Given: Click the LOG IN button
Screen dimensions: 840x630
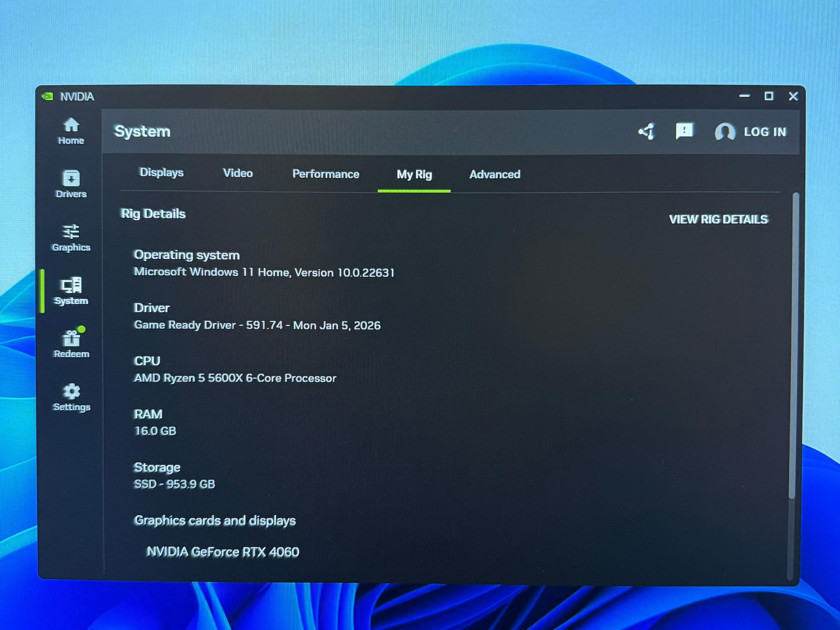Looking at the screenshot, I should [765, 132].
